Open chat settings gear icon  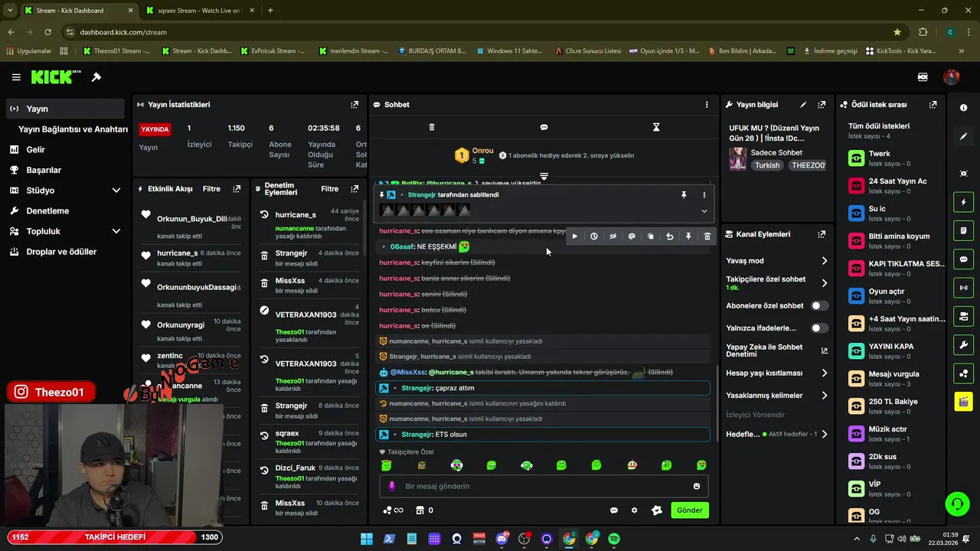(634, 510)
